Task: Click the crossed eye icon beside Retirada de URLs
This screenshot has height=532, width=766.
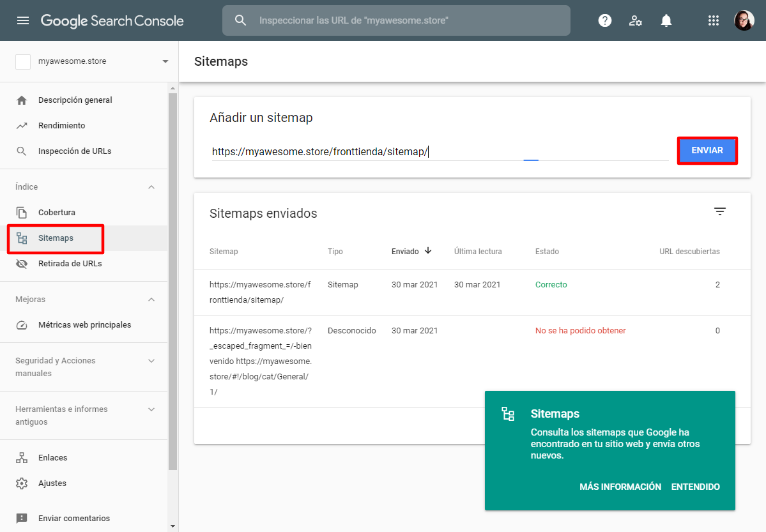Action: pyautogui.click(x=22, y=264)
